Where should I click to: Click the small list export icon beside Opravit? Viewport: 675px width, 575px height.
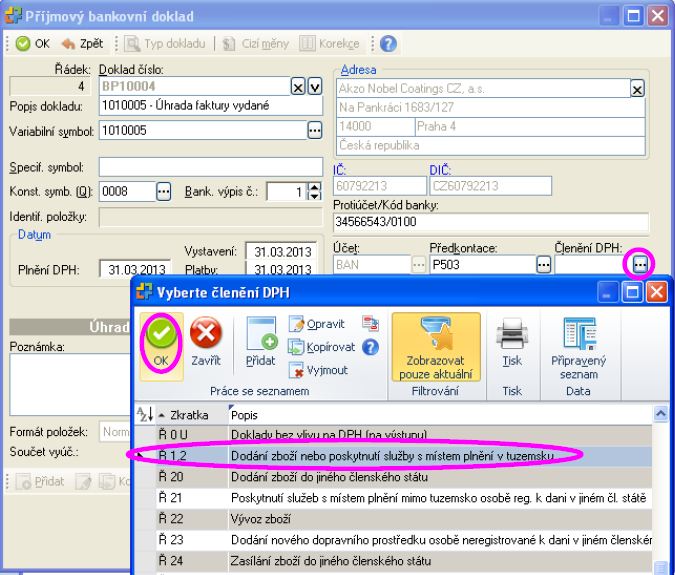pos(370,324)
